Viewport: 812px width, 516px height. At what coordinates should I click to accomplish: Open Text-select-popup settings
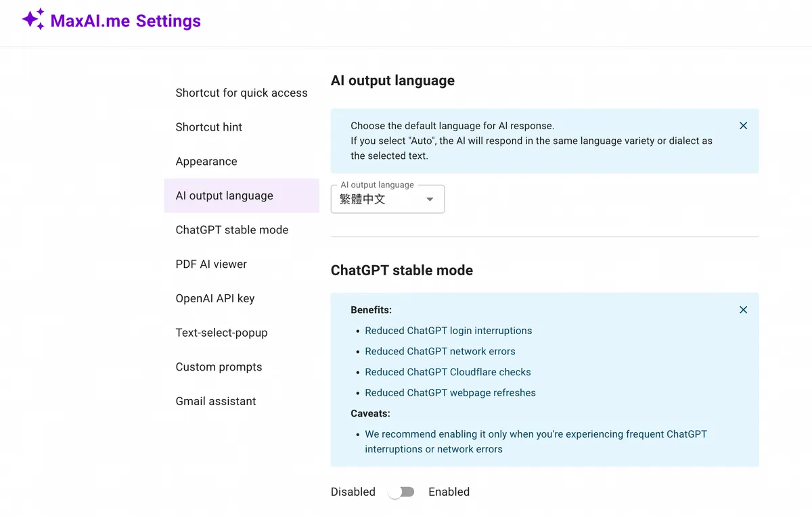click(x=221, y=333)
